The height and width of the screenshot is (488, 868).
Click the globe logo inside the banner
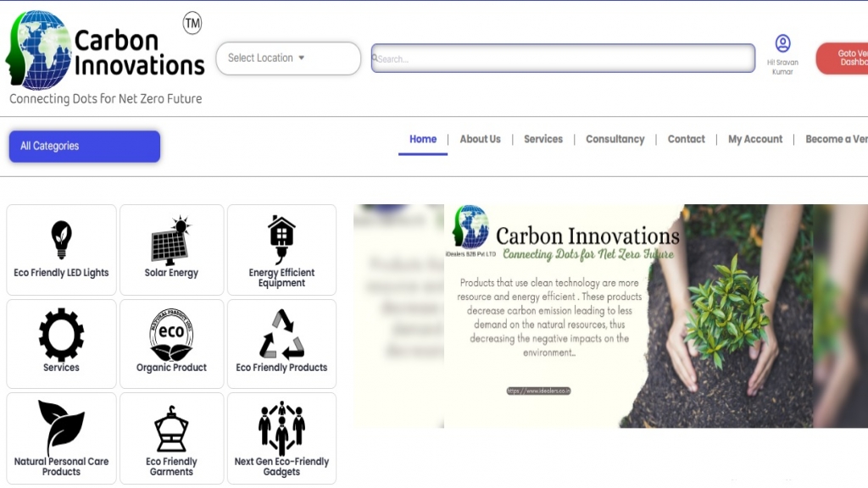click(x=471, y=227)
